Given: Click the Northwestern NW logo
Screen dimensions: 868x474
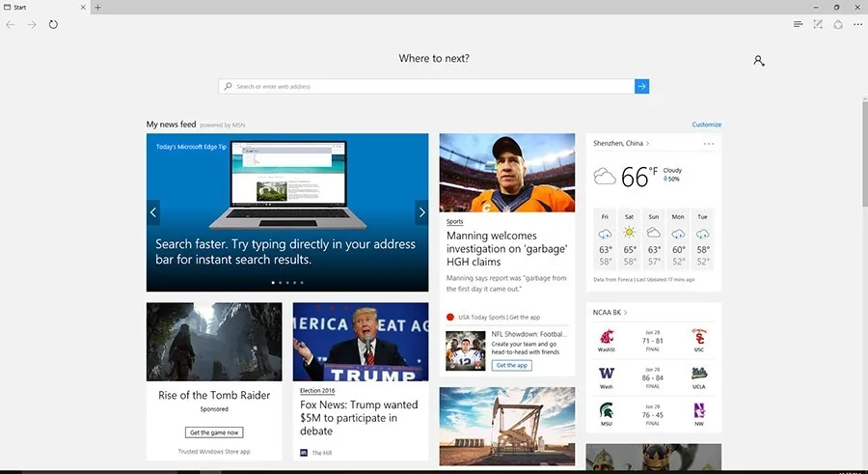Looking at the screenshot, I should 699,410.
